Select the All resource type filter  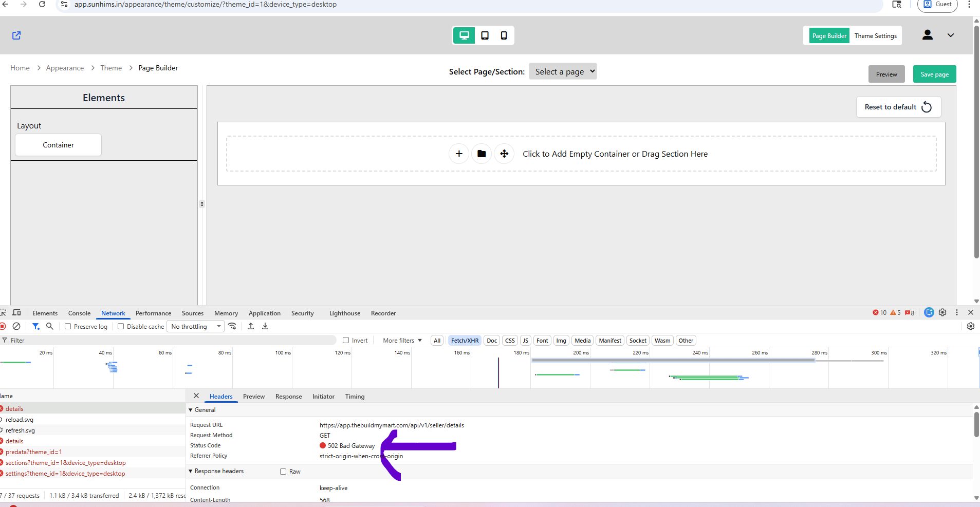[x=437, y=341]
